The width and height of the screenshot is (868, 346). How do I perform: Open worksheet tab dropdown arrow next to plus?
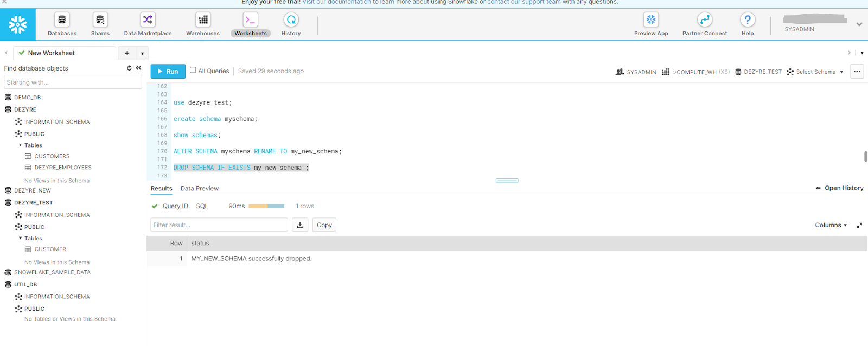click(142, 53)
